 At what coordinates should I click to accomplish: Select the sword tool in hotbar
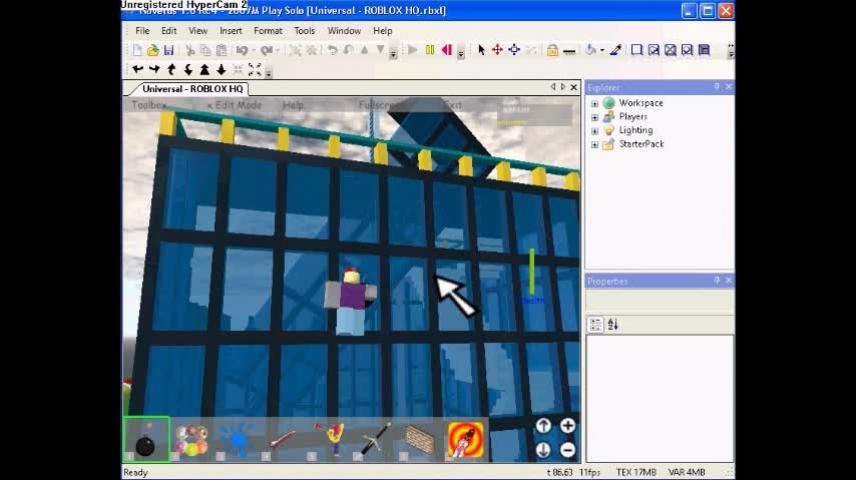[375, 440]
